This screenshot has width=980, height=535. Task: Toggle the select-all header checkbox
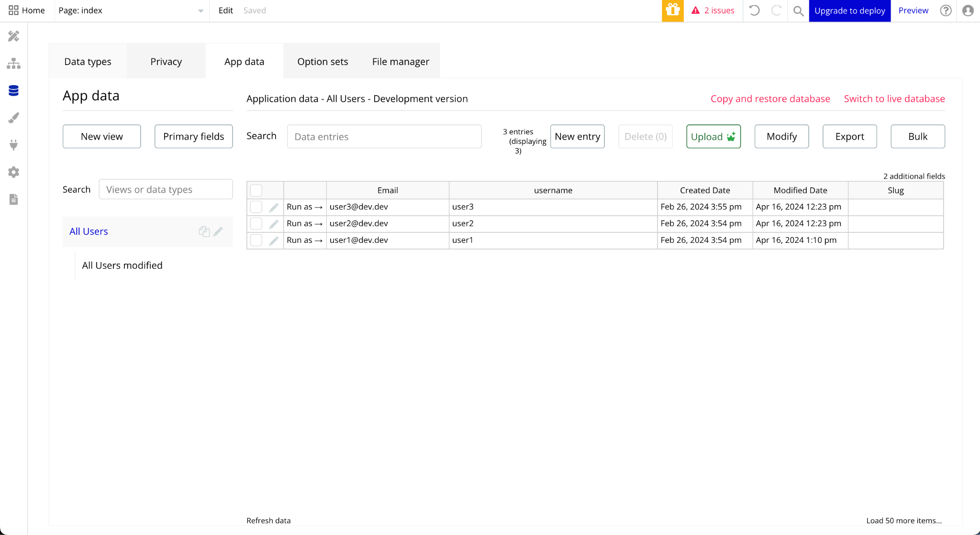point(256,190)
